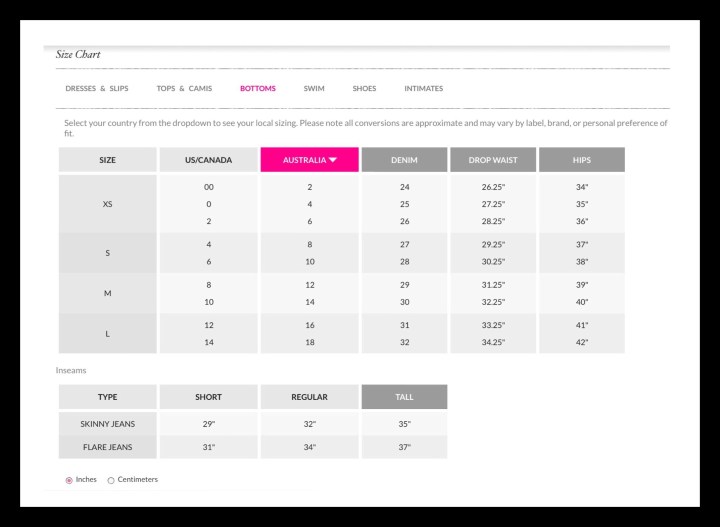Click the denim size 30 cell
Screen dimensions: 720x527
[x=405, y=302]
